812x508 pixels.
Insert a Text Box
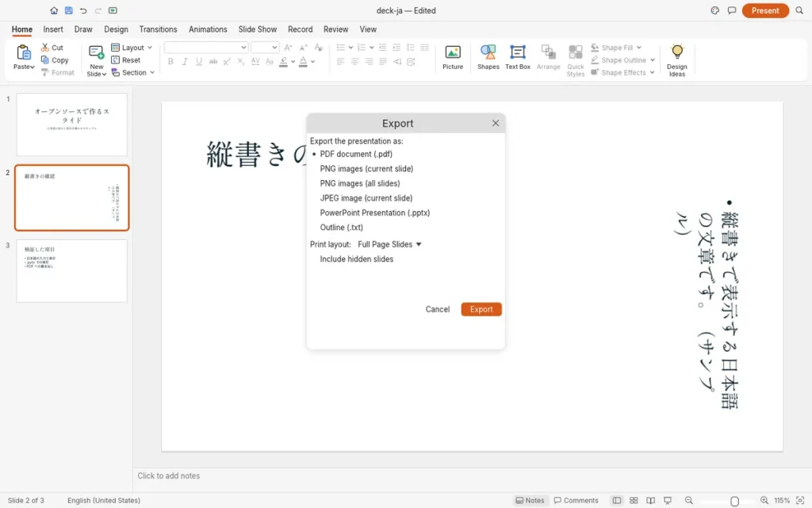517,57
